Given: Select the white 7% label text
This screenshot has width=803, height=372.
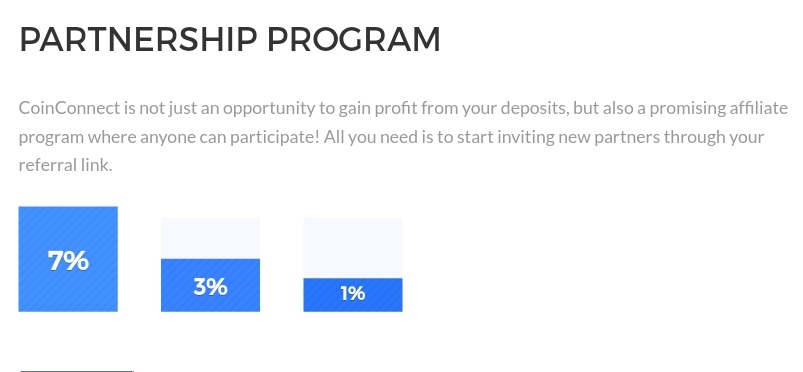Looking at the screenshot, I should (68, 261).
